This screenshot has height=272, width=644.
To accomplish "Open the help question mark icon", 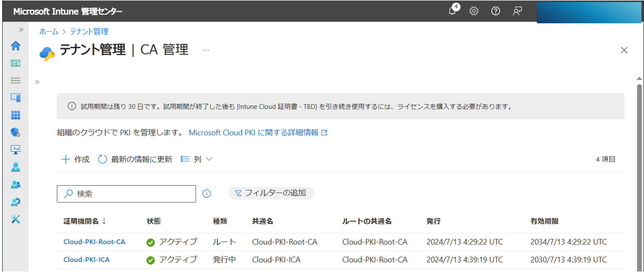I will coord(496,11).
